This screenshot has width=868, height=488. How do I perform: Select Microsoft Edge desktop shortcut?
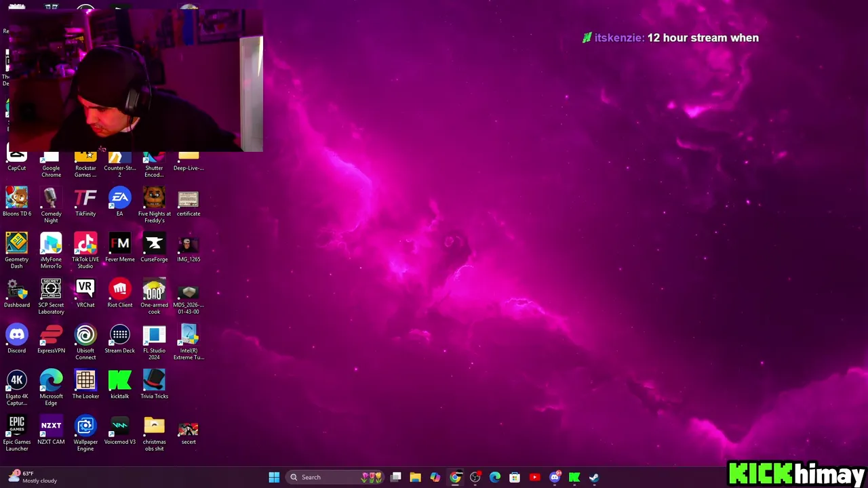tap(51, 388)
